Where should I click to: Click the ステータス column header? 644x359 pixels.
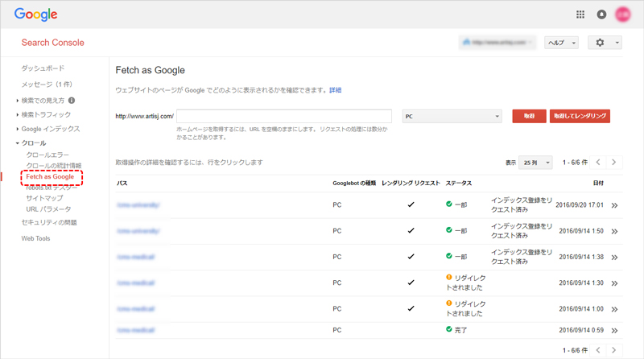[459, 184]
